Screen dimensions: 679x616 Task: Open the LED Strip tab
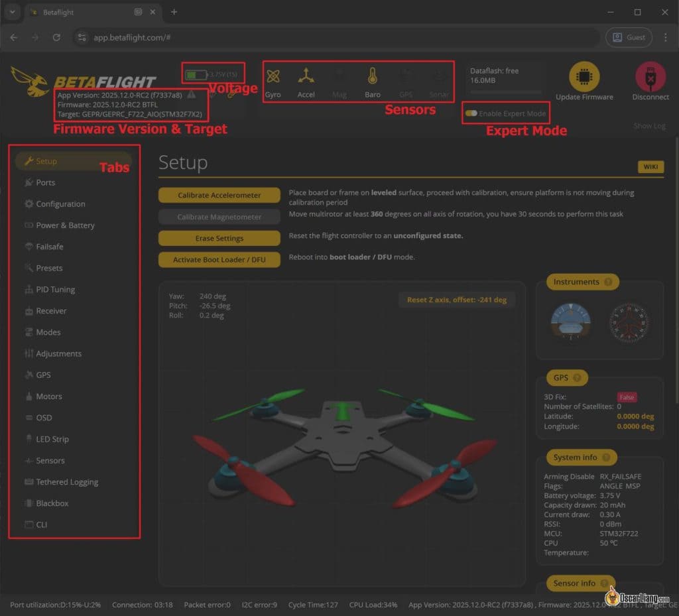(x=74, y=439)
